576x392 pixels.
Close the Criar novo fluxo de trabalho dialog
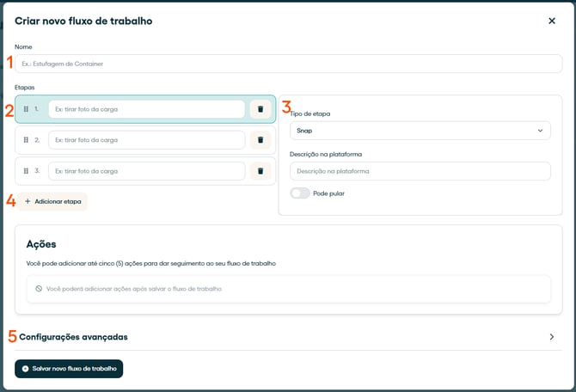(552, 21)
